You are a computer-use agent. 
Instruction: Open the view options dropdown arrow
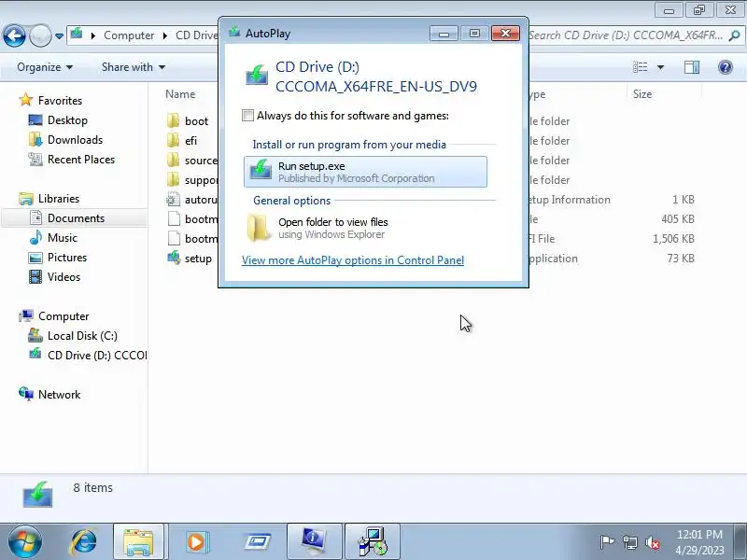click(x=661, y=67)
